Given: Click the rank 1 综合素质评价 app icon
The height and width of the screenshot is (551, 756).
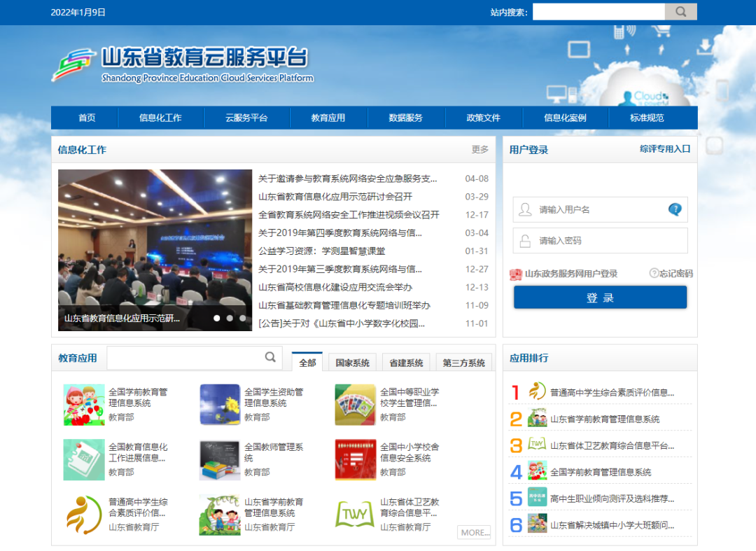Looking at the screenshot, I should [537, 391].
